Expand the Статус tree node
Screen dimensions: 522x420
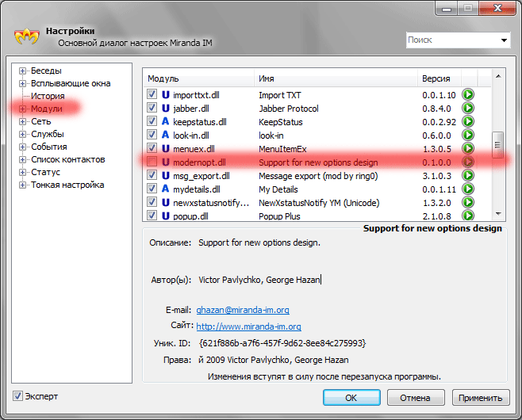coord(22,172)
